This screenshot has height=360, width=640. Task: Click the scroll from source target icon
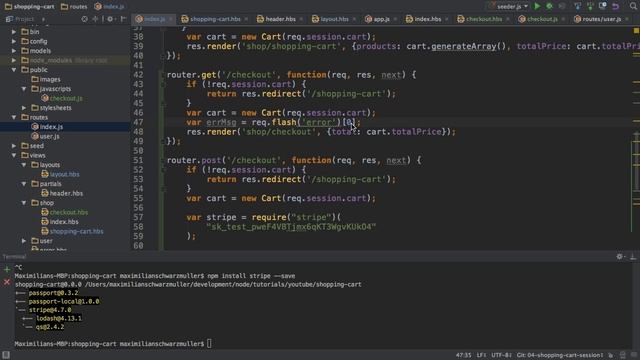[x=84, y=19]
